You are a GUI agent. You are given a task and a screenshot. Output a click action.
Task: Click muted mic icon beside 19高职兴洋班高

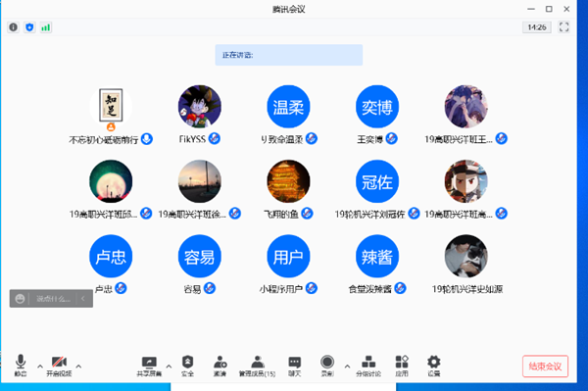(x=502, y=214)
